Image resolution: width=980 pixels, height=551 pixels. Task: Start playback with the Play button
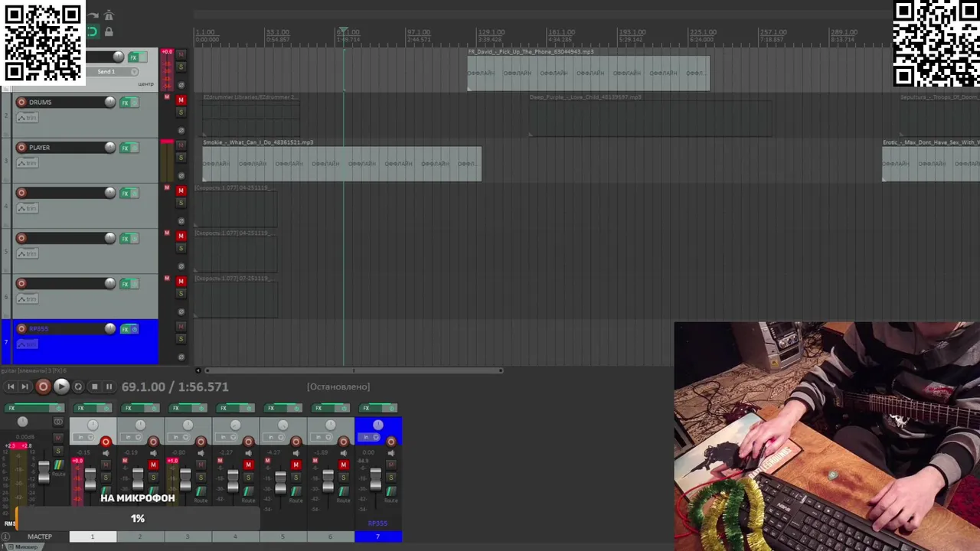click(x=61, y=387)
